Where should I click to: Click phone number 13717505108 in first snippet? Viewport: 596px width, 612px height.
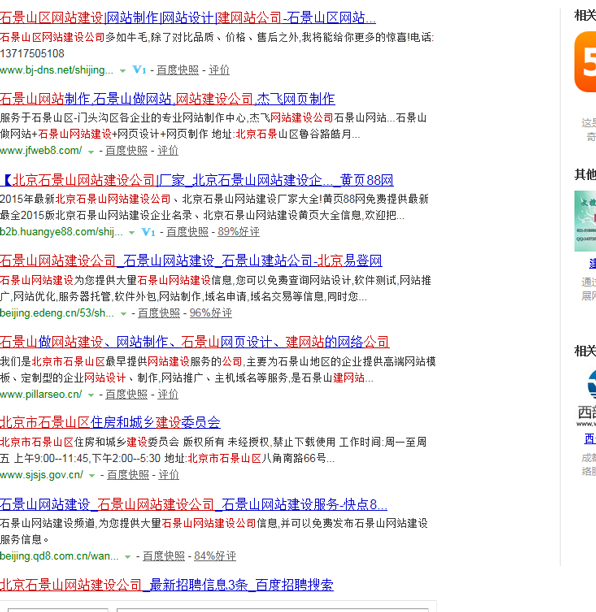(32, 54)
